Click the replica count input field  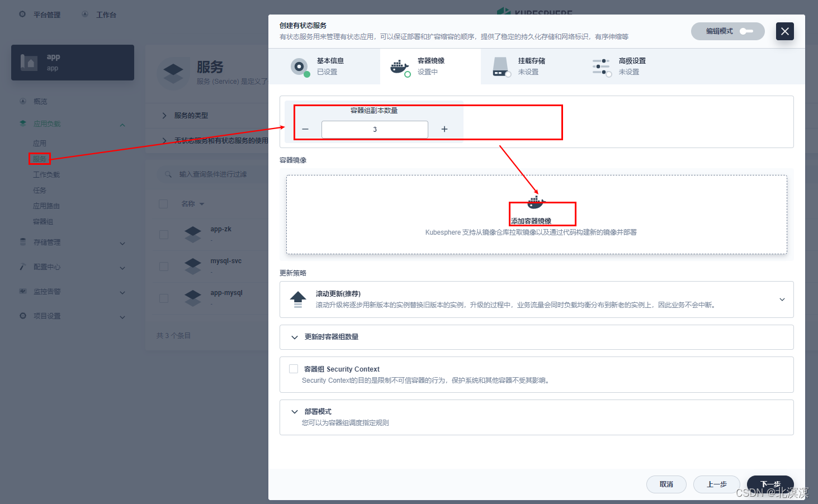(375, 129)
